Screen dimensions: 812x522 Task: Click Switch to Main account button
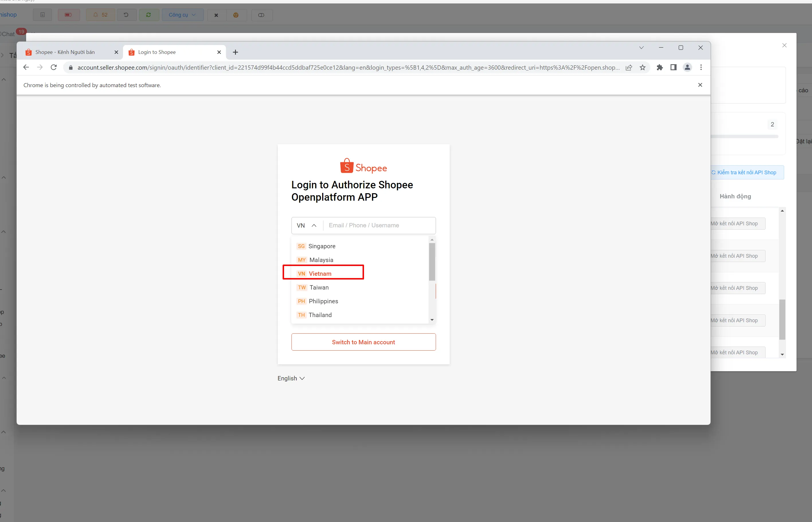click(x=363, y=342)
